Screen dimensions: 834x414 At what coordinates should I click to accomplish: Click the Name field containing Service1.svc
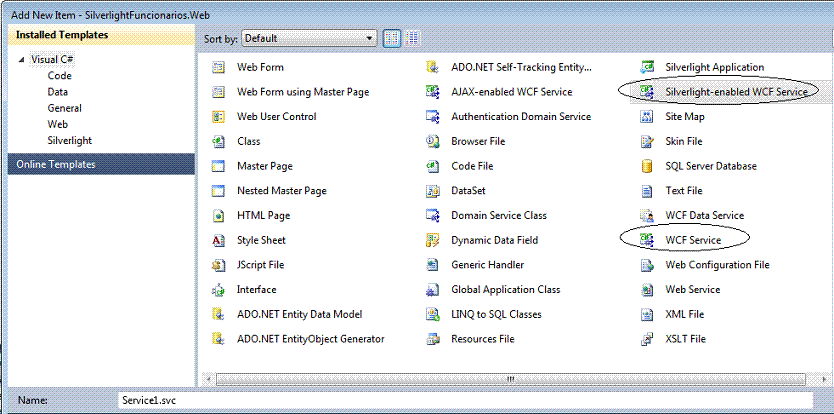[465, 400]
